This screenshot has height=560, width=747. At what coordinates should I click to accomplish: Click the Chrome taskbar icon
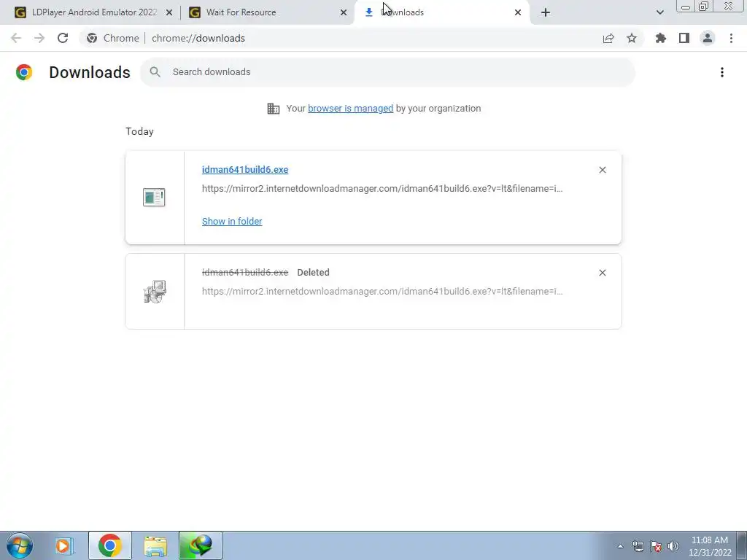click(110, 545)
